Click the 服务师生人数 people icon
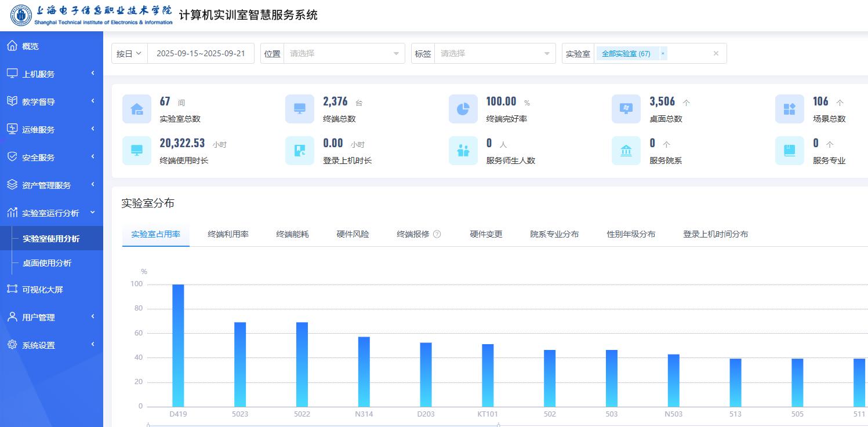Image resolution: width=868 pixels, height=427 pixels. coord(463,151)
